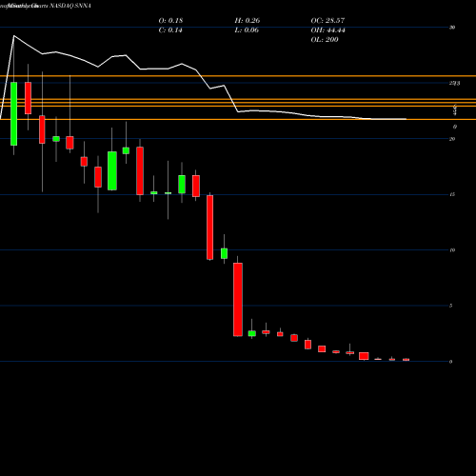
Task: Click the 15 price axis label
Action: [x=452, y=194]
